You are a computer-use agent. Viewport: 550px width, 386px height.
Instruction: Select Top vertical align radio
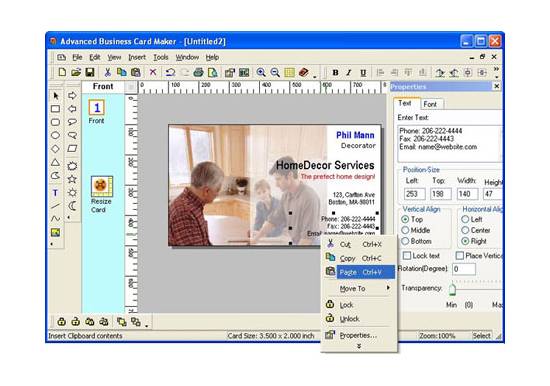(x=405, y=219)
